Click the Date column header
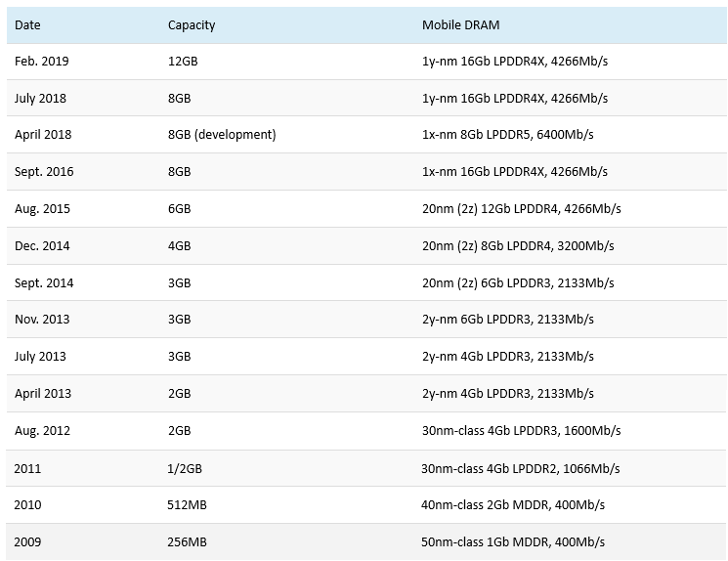This screenshot has height=561, width=728. (27, 25)
